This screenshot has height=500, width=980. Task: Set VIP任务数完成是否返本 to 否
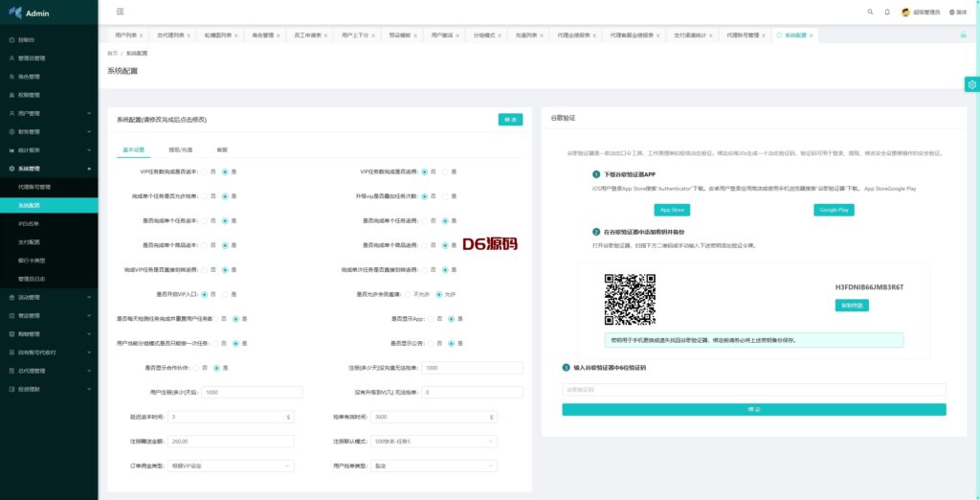(x=205, y=171)
